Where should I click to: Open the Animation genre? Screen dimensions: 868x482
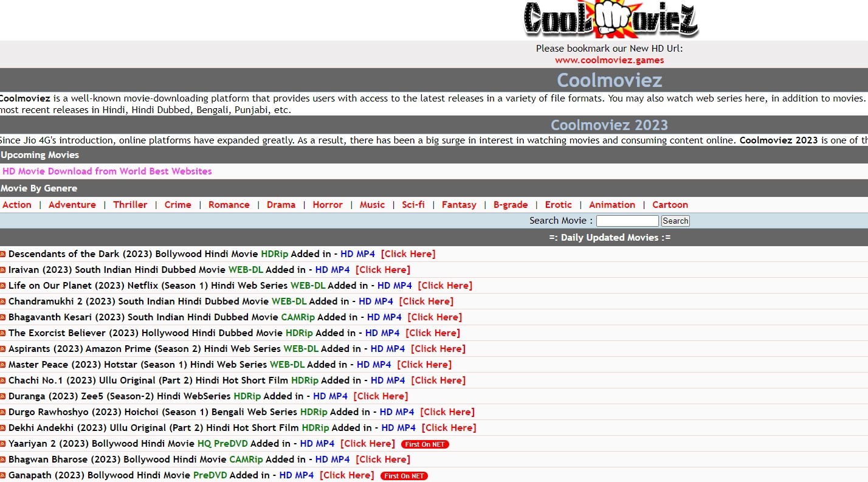(612, 205)
